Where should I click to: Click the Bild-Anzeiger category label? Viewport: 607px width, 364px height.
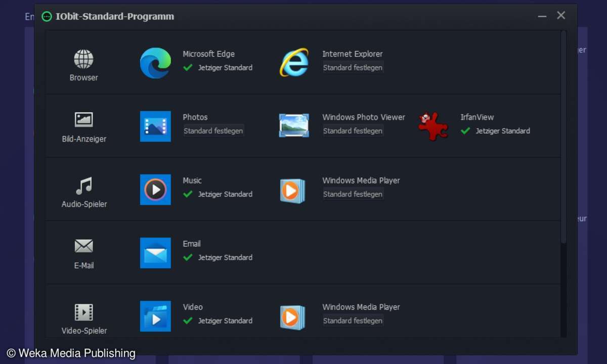(84, 139)
